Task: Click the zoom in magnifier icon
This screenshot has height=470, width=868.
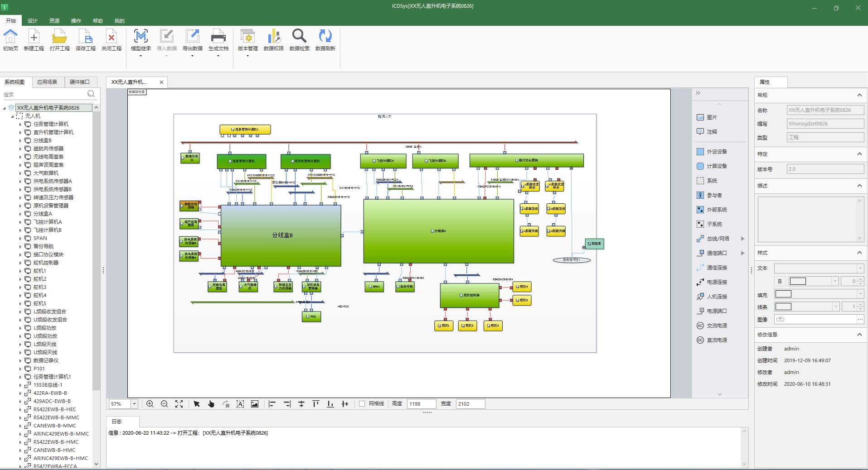Action: click(x=150, y=404)
